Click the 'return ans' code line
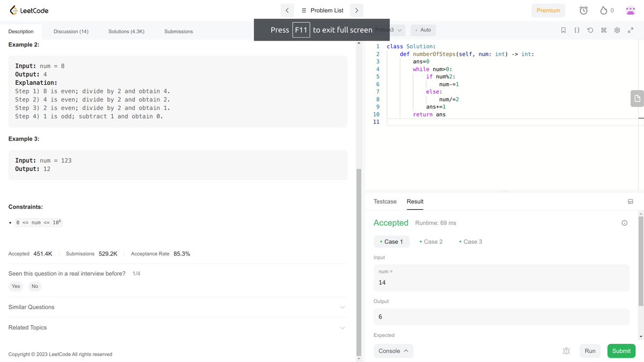 click(429, 114)
